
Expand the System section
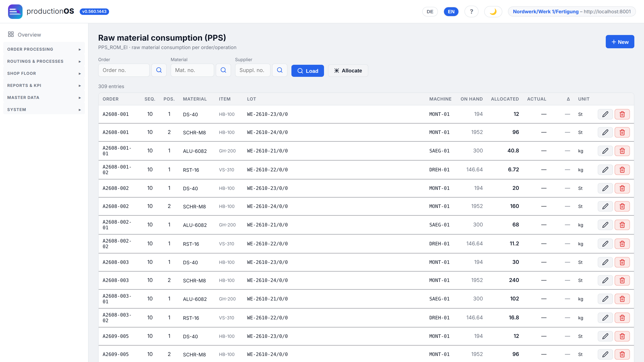[x=44, y=110]
